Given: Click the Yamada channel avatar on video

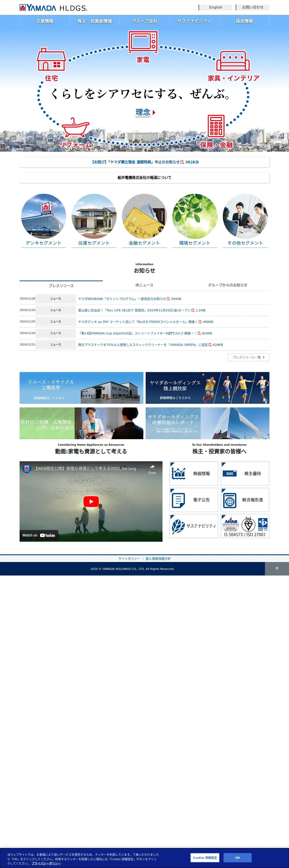Looking at the screenshot, I should 27,468.
